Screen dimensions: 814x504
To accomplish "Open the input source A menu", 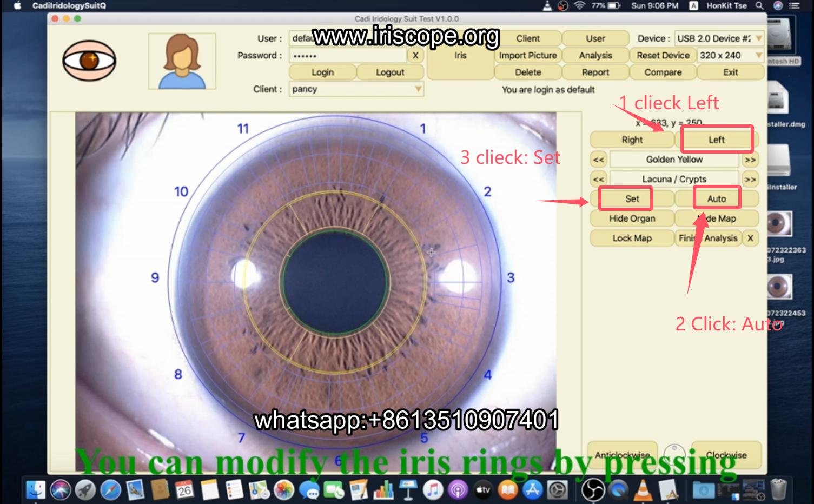I will 693,5.
